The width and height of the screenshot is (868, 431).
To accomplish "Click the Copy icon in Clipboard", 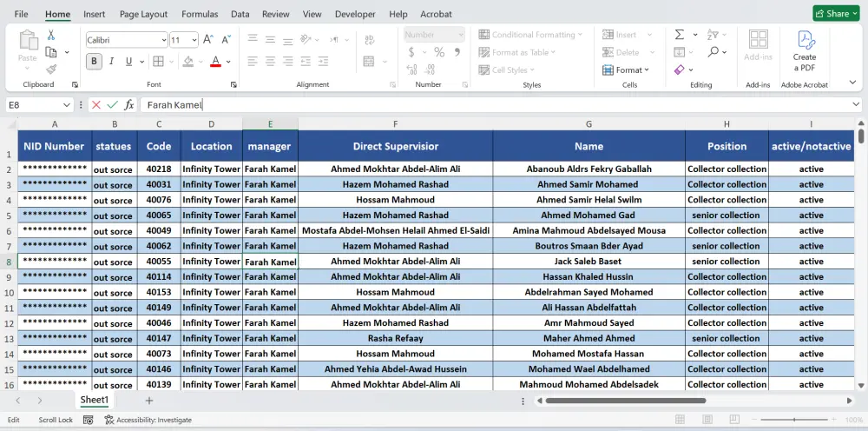I will 51,52.
